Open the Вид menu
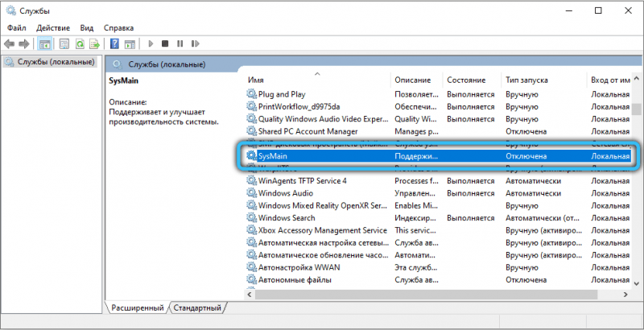Viewport: 644px width, 330px height. pyautogui.click(x=87, y=28)
